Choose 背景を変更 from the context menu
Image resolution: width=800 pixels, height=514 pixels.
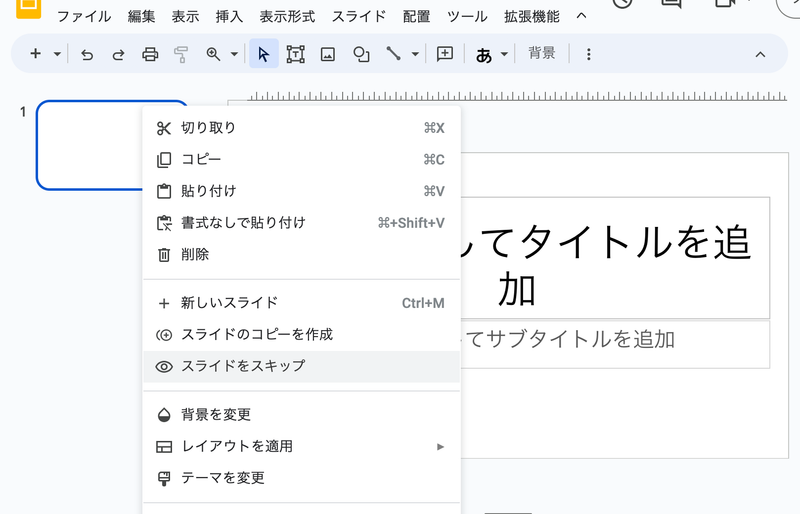302,414
